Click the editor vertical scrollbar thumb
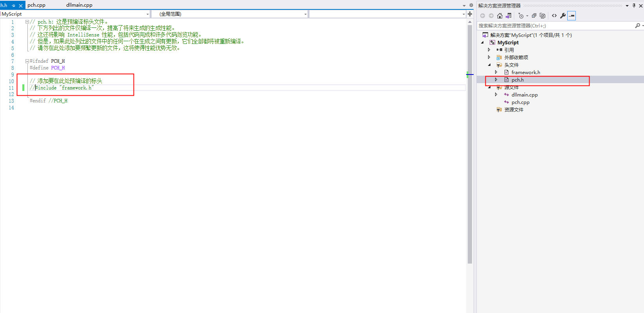This screenshot has width=644, height=313. click(470, 144)
